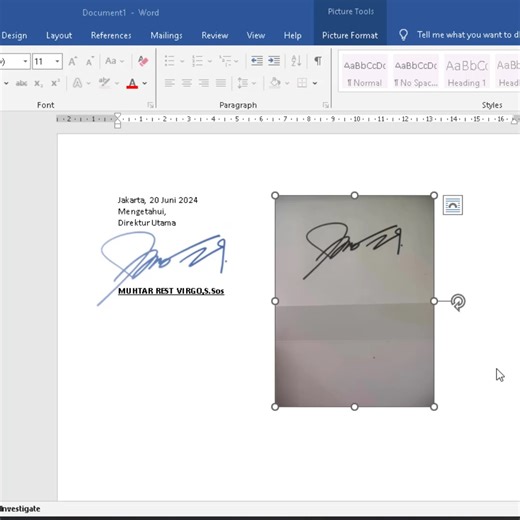This screenshot has width=520, height=520.
Task: Click the Sort icon in Paragraph group
Action: (x=296, y=61)
